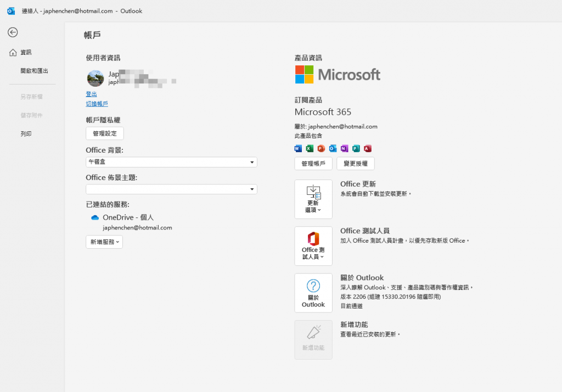Screen dimensions: 562x392
Task: Click the Publisher app icon
Action: click(356, 148)
